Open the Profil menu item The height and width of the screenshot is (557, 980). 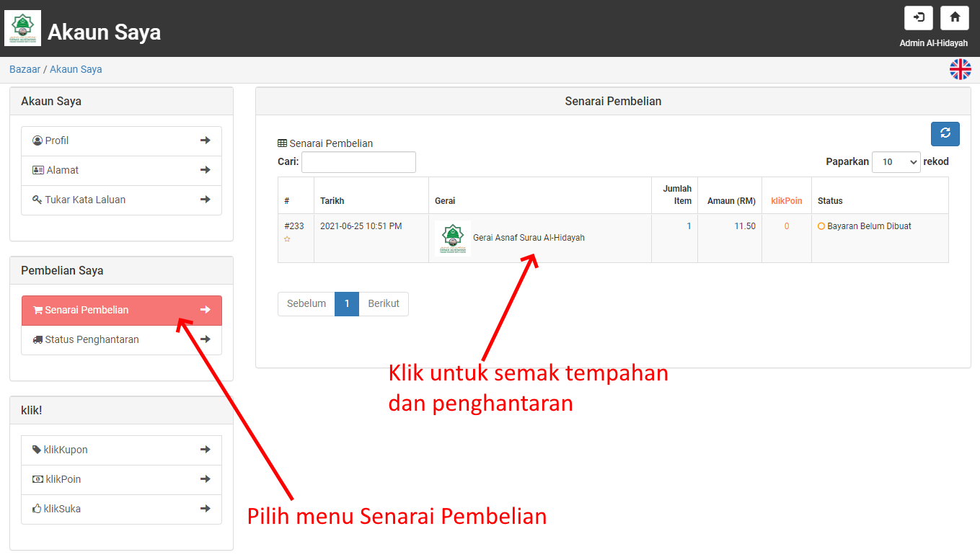[x=121, y=141]
